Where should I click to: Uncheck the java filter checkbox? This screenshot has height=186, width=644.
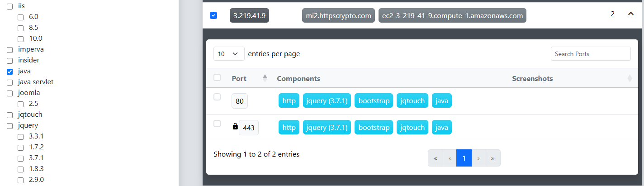[x=10, y=72]
